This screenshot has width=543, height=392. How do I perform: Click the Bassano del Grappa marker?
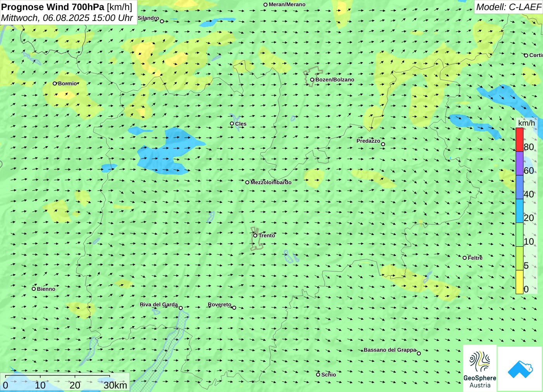tap(418, 353)
